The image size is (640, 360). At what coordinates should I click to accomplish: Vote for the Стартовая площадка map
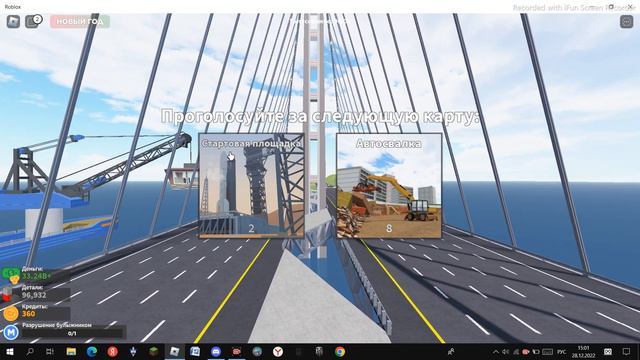coord(251,186)
